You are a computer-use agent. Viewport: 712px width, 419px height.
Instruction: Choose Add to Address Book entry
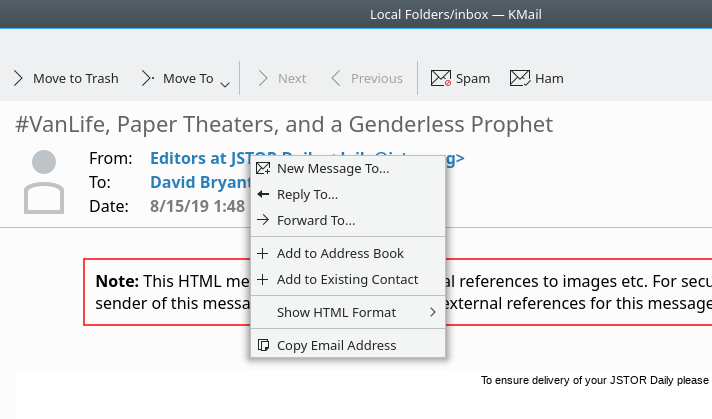click(x=348, y=253)
